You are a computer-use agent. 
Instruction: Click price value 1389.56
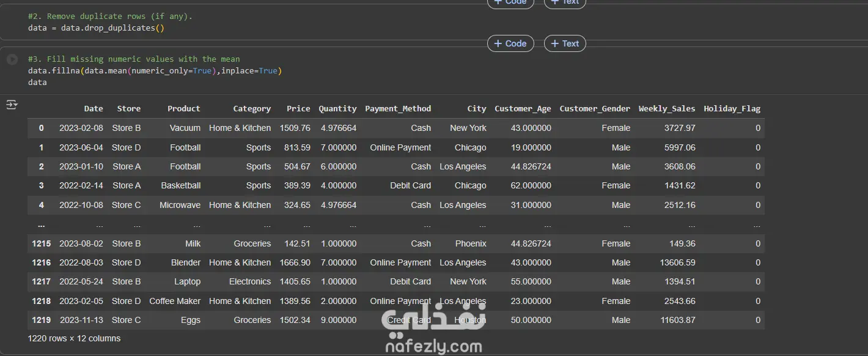[x=295, y=302]
